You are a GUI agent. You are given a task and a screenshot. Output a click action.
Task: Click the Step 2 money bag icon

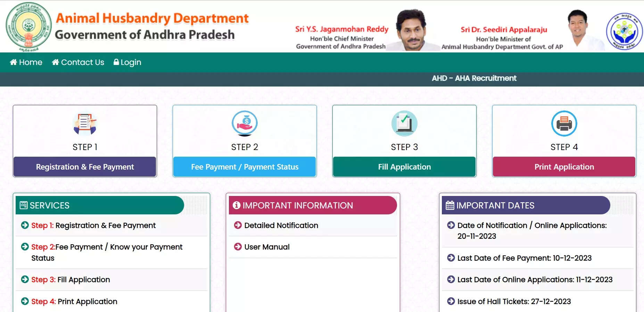245,123
